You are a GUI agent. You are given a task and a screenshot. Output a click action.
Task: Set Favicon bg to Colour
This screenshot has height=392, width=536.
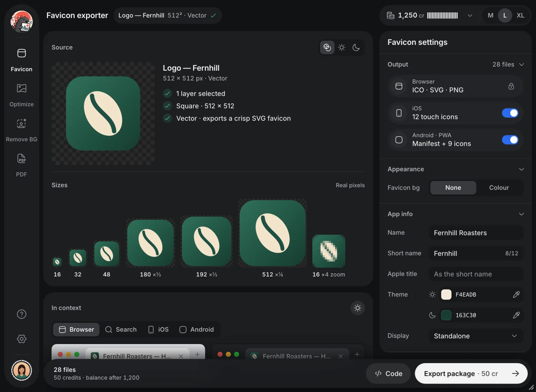(x=499, y=188)
